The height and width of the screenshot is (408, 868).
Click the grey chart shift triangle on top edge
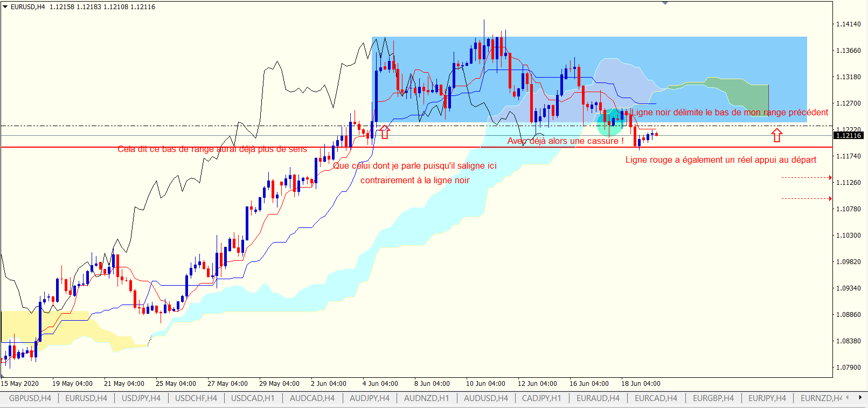[665, 3]
